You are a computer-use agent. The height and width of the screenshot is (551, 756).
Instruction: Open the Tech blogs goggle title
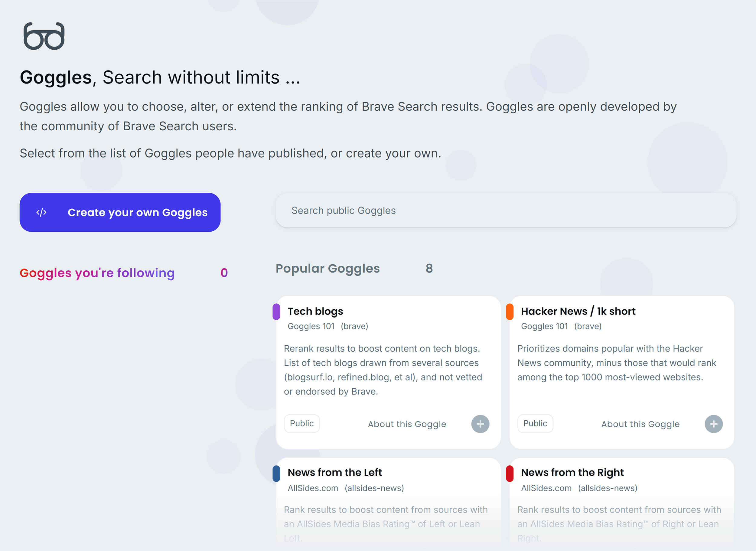pyautogui.click(x=315, y=311)
